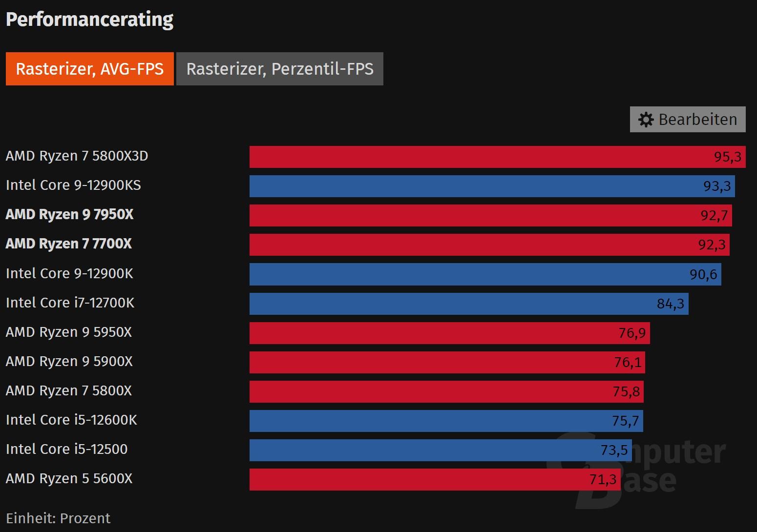757x532 pixels.
Task: Select the AMD Ryzen 9 7950X label
Action: 69,214
